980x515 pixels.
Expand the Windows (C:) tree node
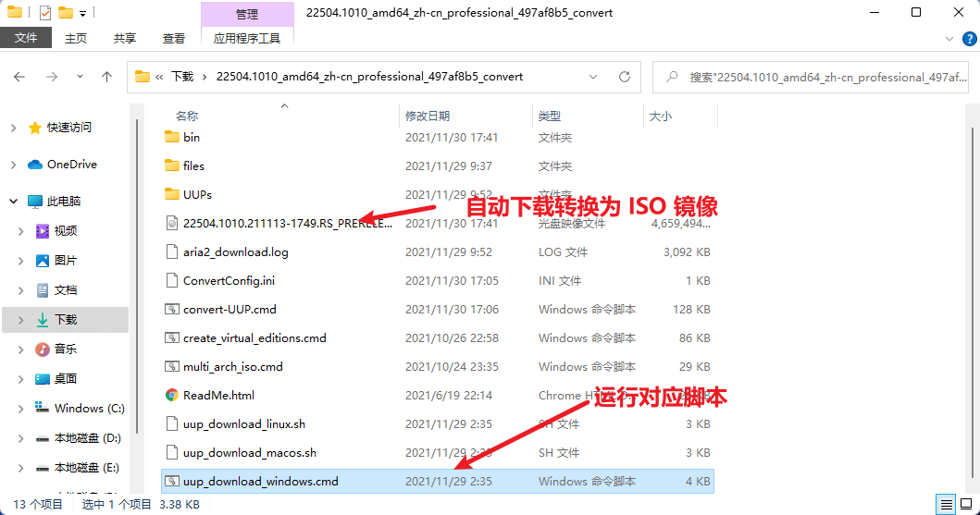(x=20, y=409)
